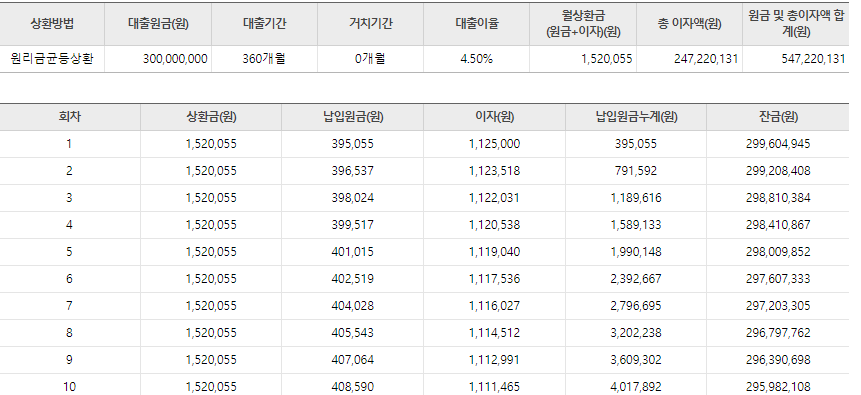The width and height of the screenshot is (861, 395).
Task: Click the 대출원금(원) header in summary table
Action: click(x=158, y=24)
